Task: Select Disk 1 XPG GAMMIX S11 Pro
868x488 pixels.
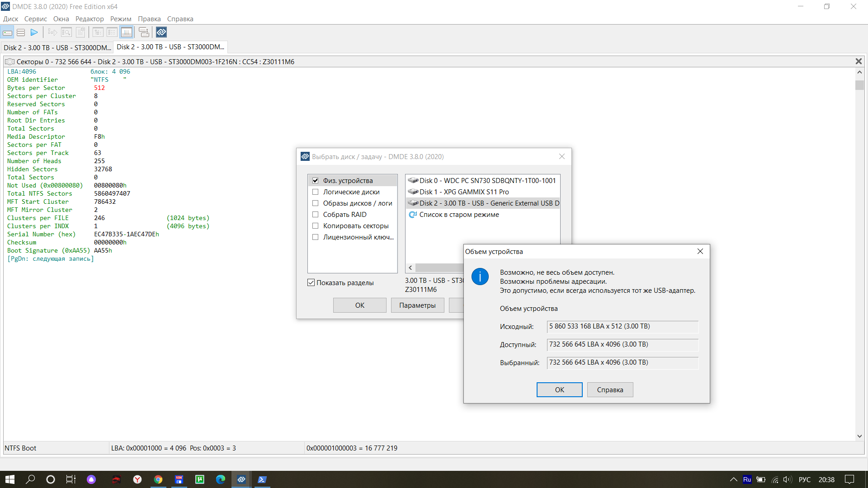Action: pyautogui.click(x=464, y=192)
